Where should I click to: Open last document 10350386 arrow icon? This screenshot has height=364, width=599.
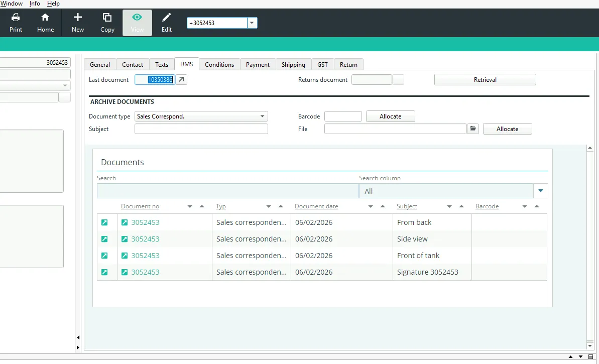[181, 79]
